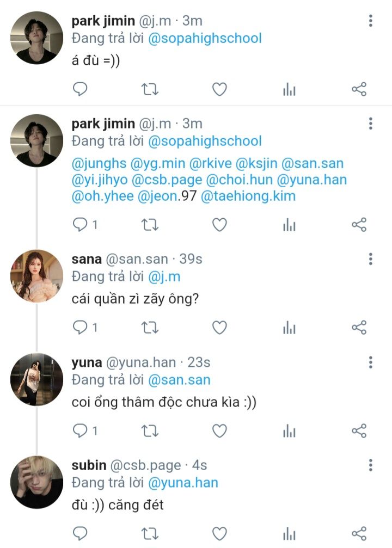Open the @taehiong.kim mention
This screenshot has height=548, width=392.
pyautogui.click(x=248, y=196)
